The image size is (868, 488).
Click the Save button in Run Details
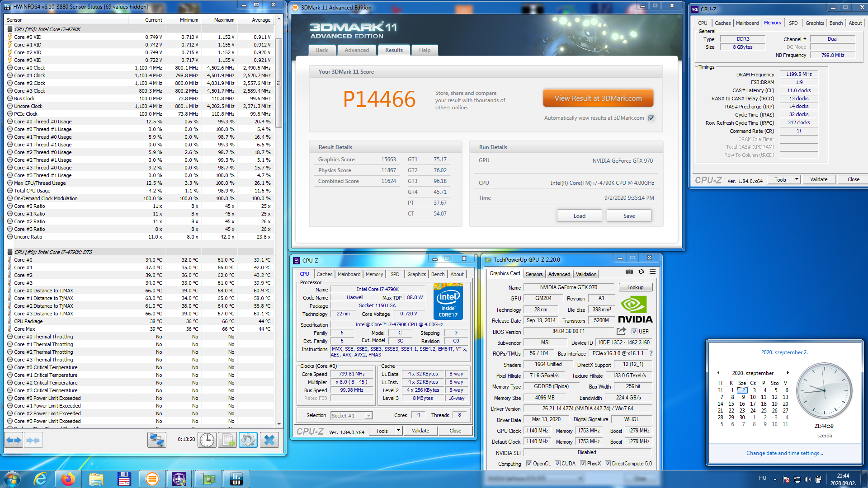pos(629,216)
